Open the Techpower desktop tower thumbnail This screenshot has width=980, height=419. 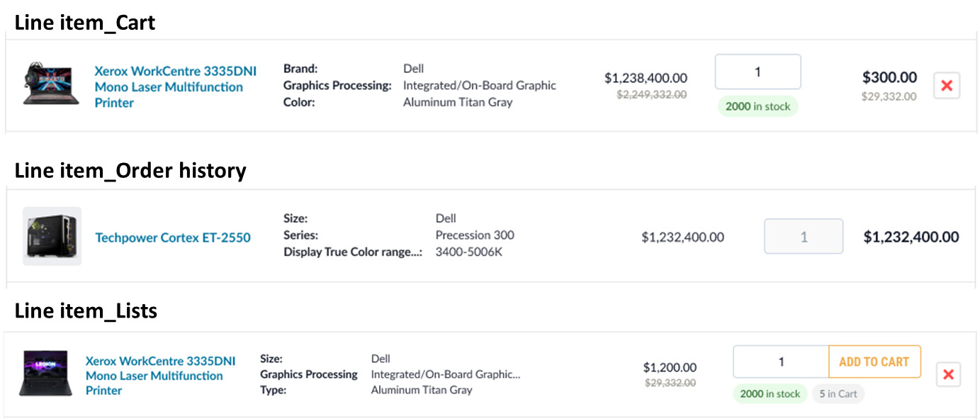pos(52,237)
